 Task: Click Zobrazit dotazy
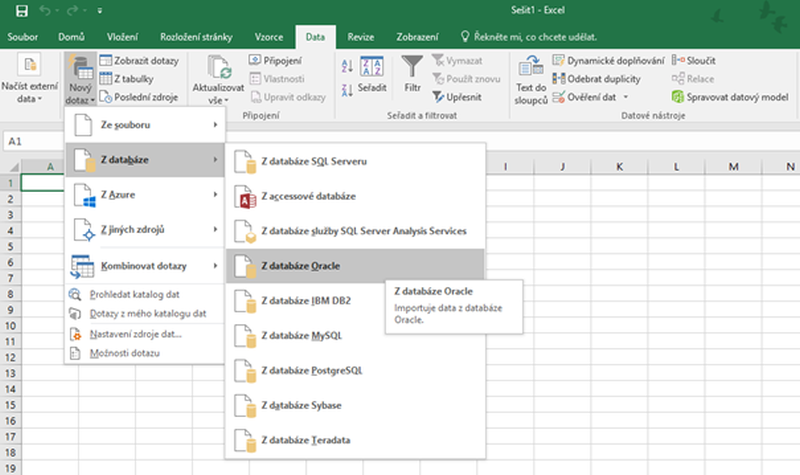pyautogui.click(x=139, y=61)
